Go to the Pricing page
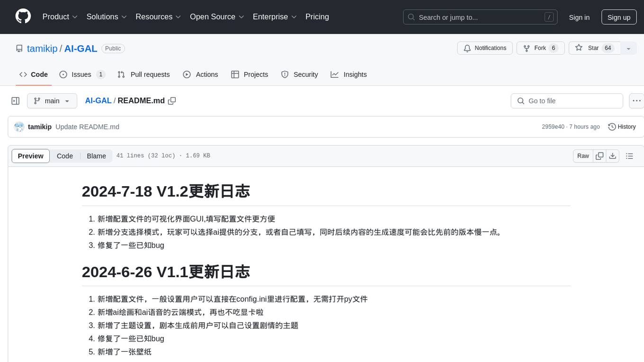This screenshot has width=644, height=362. [317, 17]
